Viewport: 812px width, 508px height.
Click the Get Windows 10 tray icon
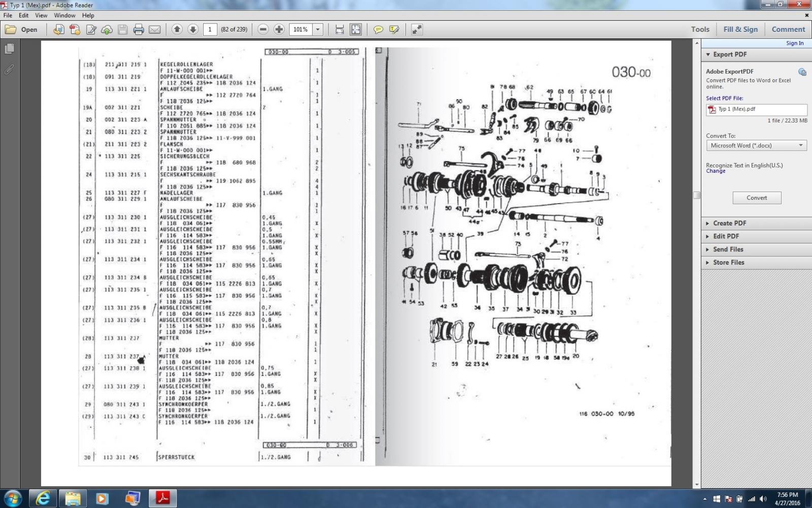(717, 499)
